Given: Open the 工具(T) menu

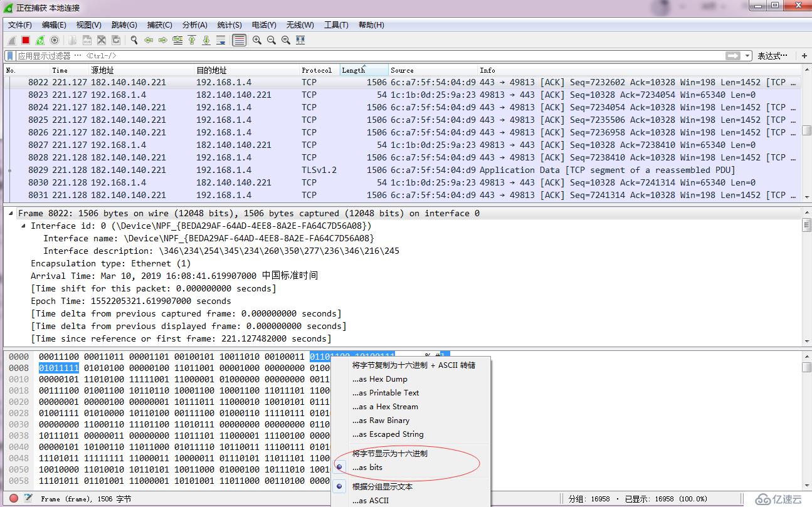Looking at the screenshot, I should tap(336, 25).
